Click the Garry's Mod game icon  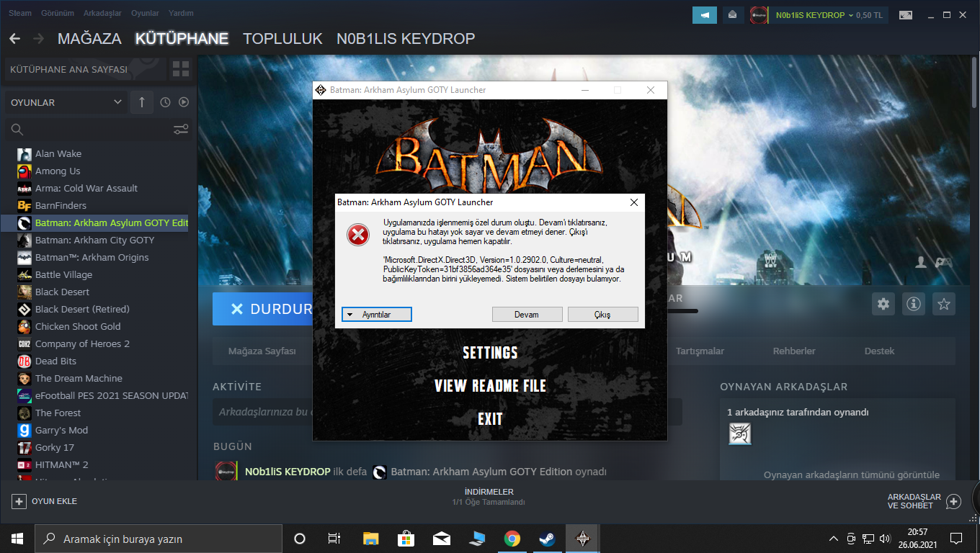click(x=24, y=430)
